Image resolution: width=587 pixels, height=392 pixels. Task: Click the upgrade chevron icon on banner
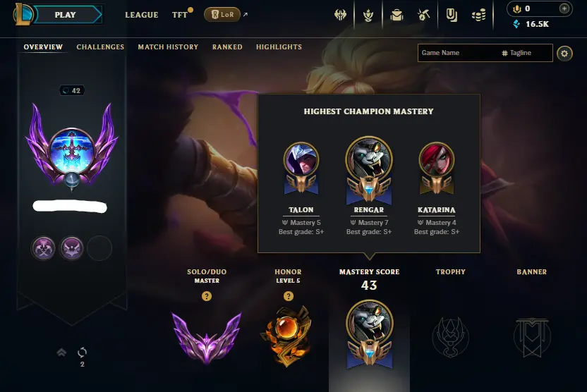coord(62,352)
